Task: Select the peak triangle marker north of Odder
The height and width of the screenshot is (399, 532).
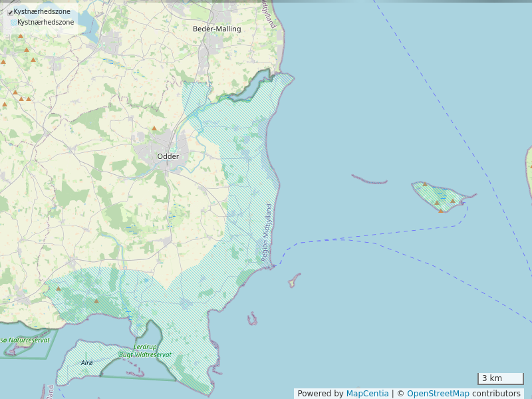Action: pos(154,128)
